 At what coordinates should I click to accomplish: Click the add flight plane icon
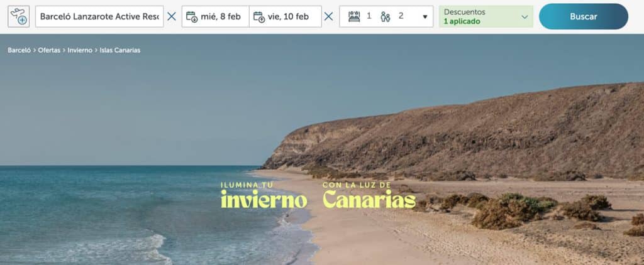point(18,16)
